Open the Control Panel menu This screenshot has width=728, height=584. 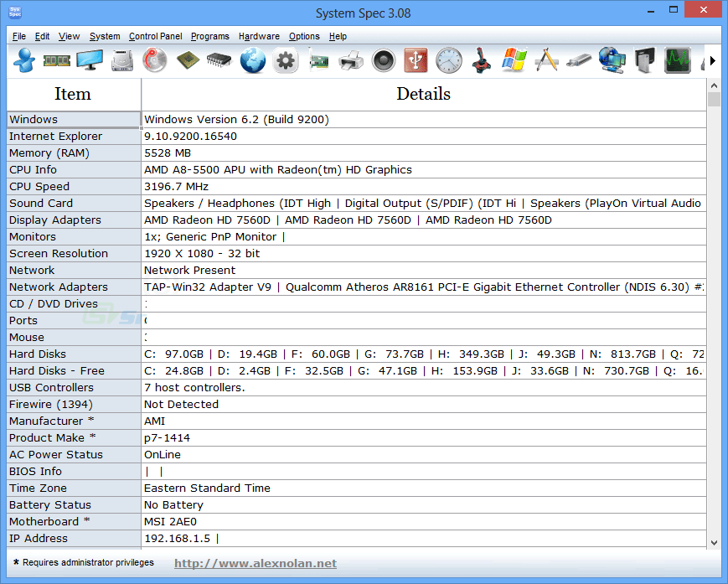[155, 36]
